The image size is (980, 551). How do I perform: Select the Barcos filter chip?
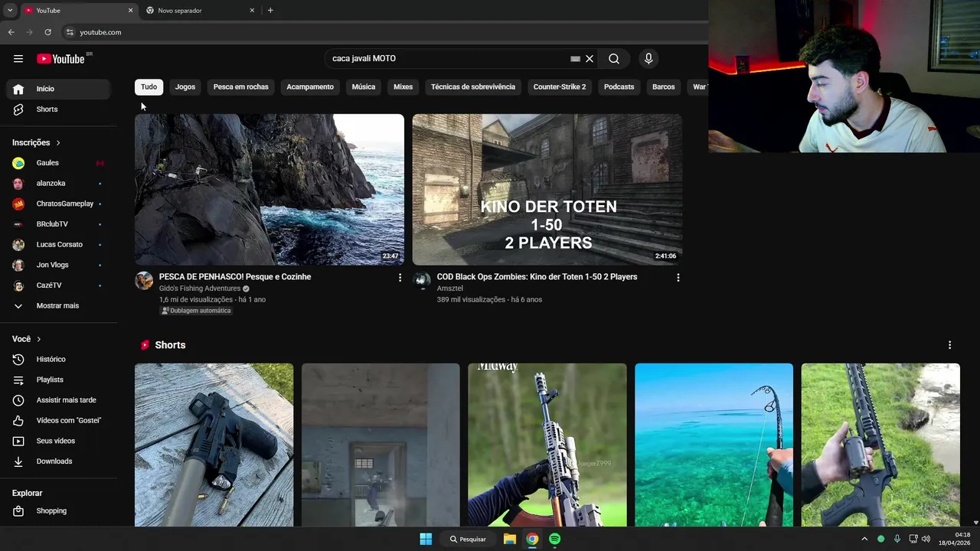pyautogui.click(x=664, y=87)
